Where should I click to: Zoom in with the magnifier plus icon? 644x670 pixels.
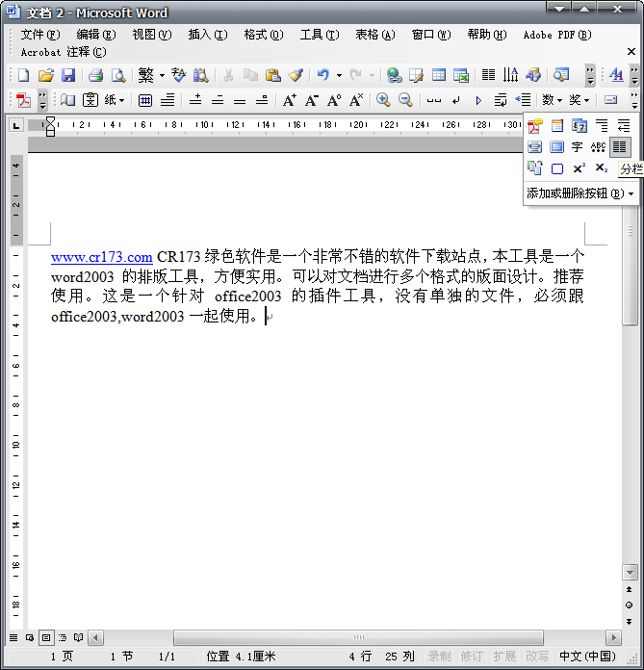click(x=383, y=100)
